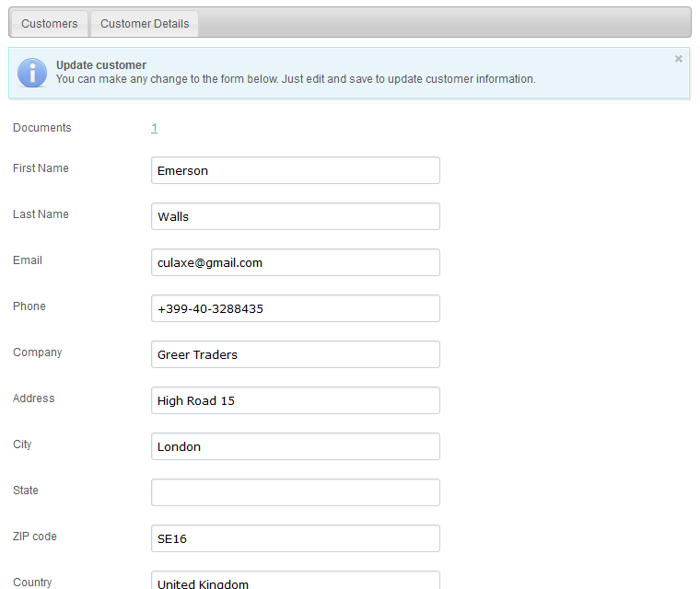Open the Documents count link 1
Viewport: 700px width, 589px height.
[x=154, y=128]
